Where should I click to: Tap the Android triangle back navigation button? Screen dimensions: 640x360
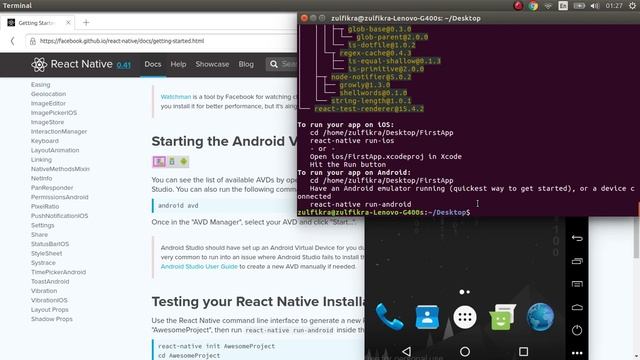406,351
